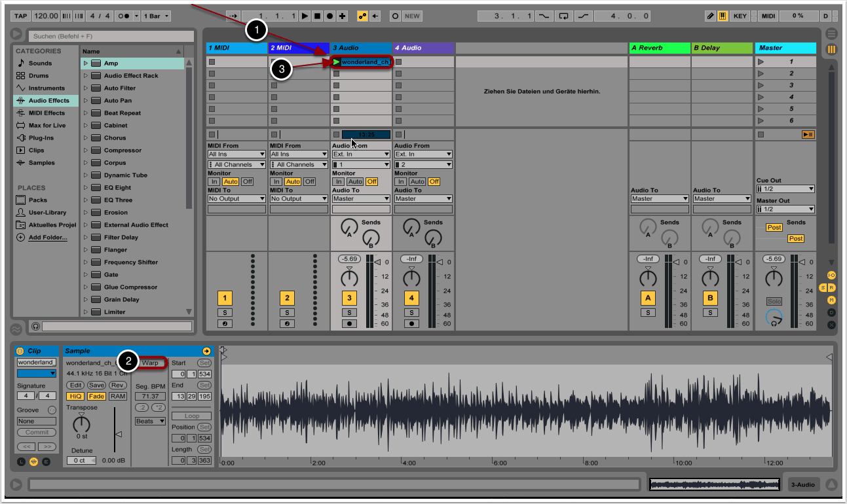
Task: Solo track 4 Audio
Action: [411, 313]
